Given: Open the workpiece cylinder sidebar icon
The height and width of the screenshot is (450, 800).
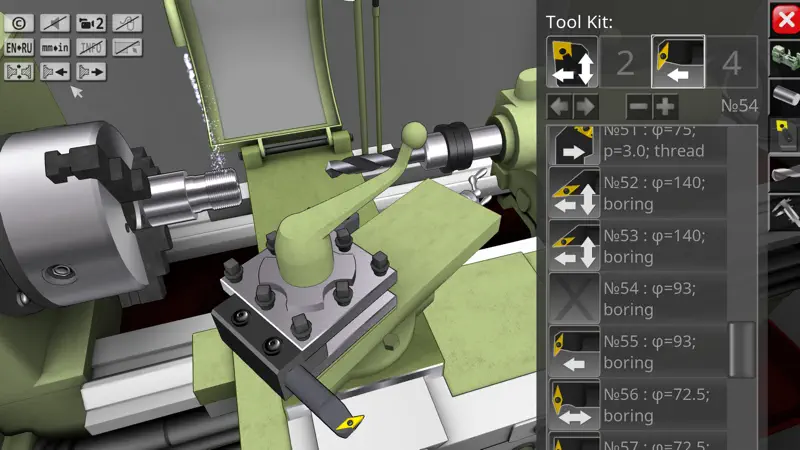Looking at the screenshot, I should pos(785,96).
